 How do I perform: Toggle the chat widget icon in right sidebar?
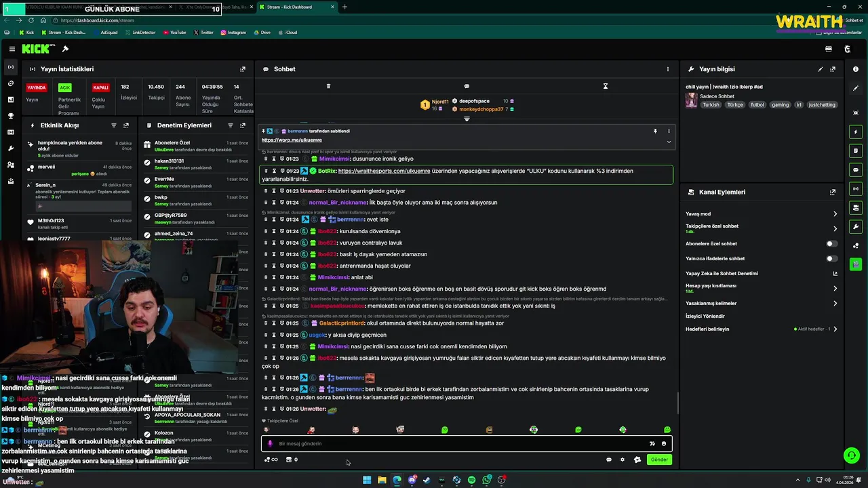[x=856, y=169]
